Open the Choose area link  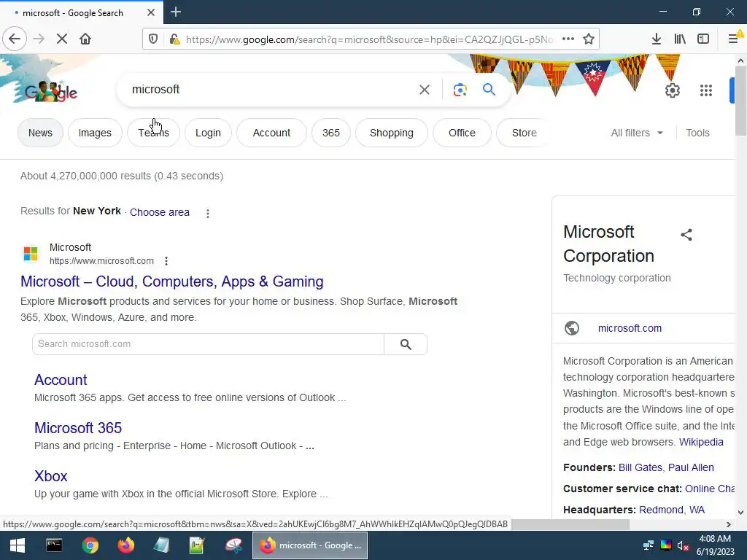click(160, 212)
